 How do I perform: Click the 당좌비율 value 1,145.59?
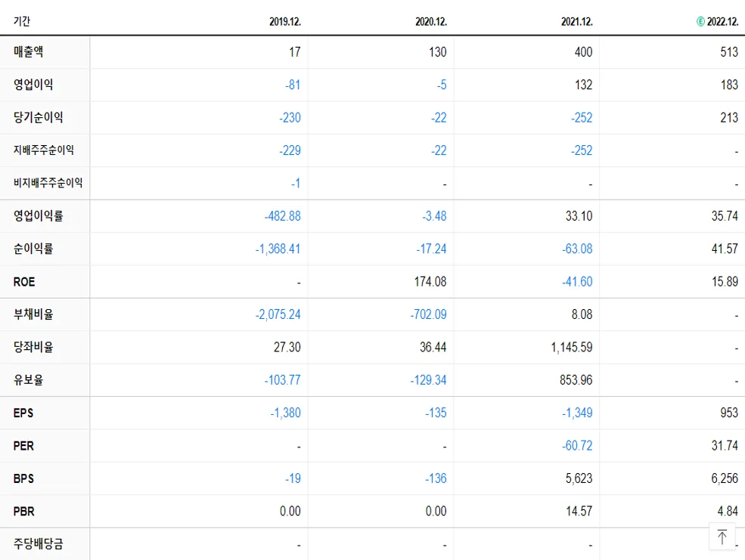click(572, 348)
